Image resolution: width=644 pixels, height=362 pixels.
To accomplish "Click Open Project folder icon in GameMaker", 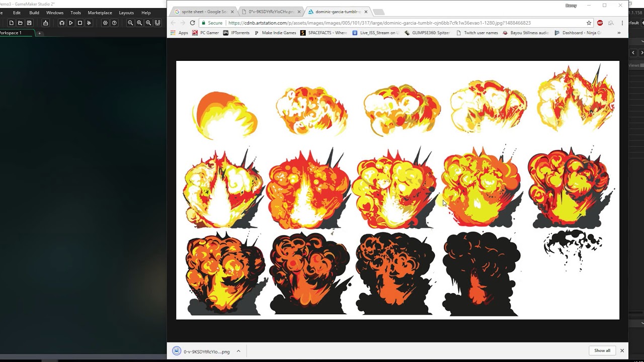I will tap(20, 23).
